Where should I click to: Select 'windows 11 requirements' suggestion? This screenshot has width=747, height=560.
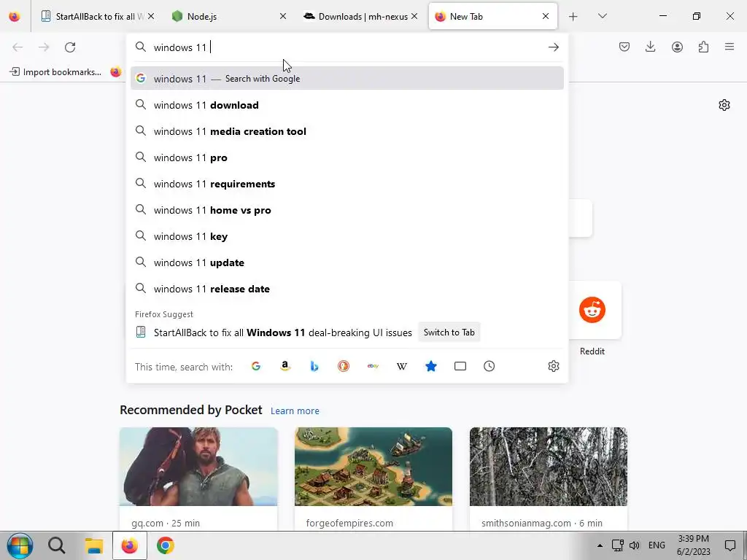pos(347,183)
